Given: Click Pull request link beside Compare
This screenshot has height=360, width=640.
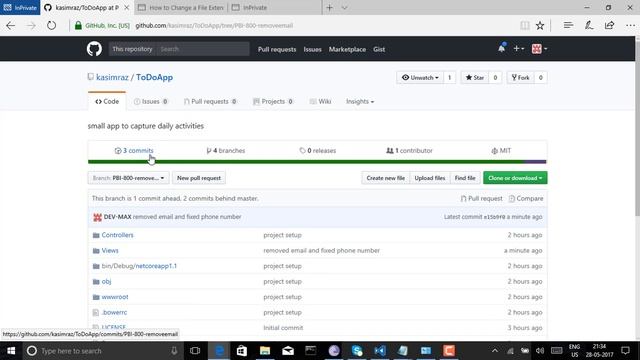Looking at the screenshot, I should click(x=482, y=198).
